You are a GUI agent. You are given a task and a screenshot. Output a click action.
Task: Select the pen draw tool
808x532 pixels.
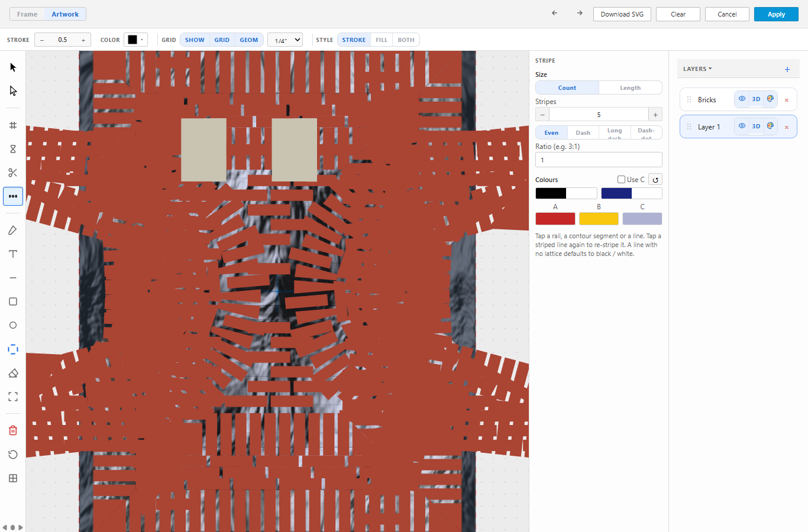13,231
